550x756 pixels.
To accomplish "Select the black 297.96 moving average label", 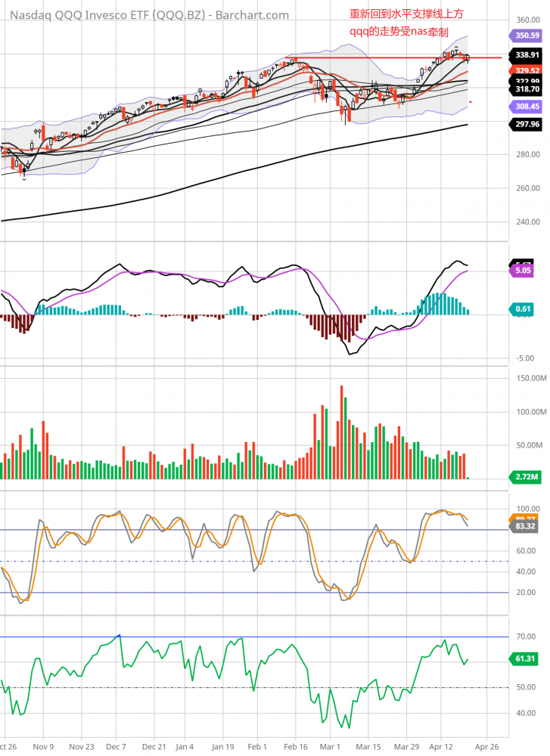I will point(527,125).
